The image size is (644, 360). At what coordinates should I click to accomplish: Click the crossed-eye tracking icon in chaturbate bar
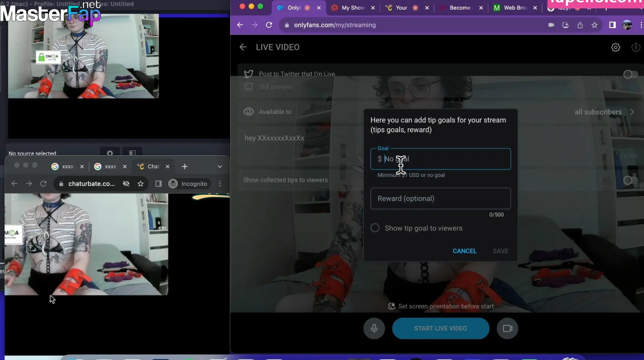pos(126,184)
